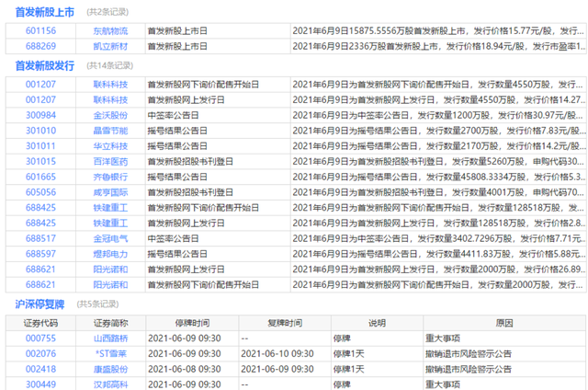This screenshot has height=390, width=588.
Task: Open stock name 东航物流
Action: [110, 31]
